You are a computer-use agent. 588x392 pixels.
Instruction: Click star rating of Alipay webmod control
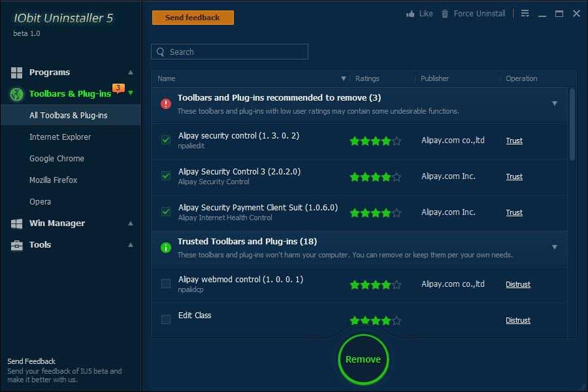[x=376, y=285]
